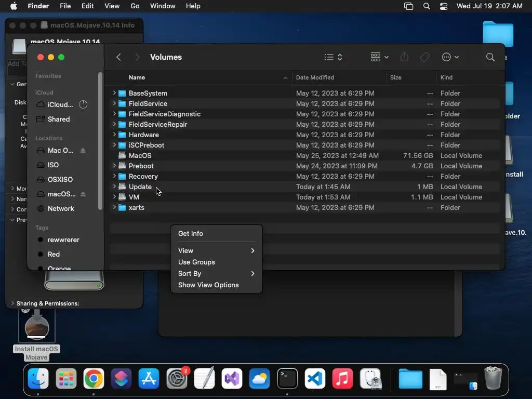Click the Finder window search icon
This screenshot has width=532, height=399.
(x=490, y=57)
